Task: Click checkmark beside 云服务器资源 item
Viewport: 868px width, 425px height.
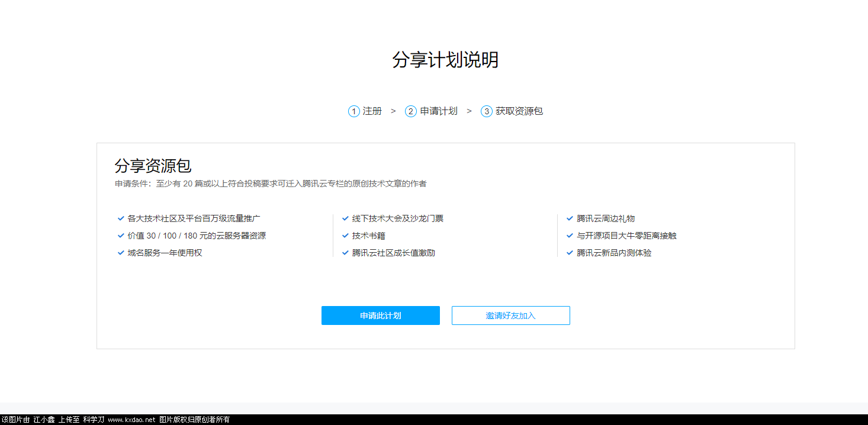Action: coord(121,236)
